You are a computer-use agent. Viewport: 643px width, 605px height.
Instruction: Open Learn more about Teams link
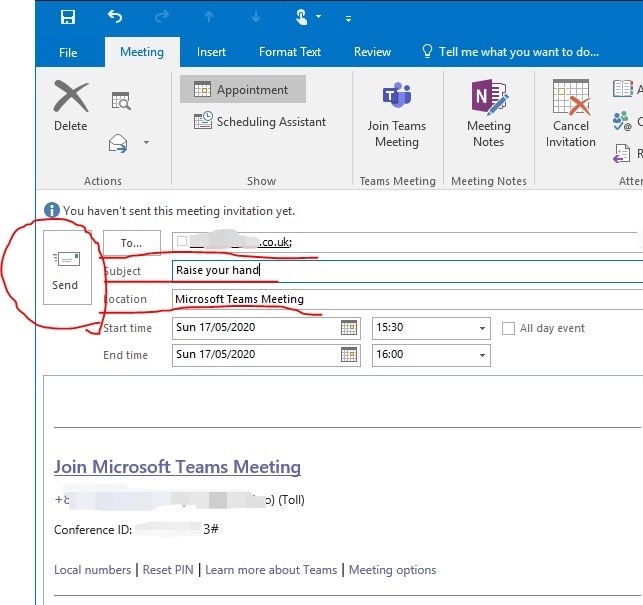coord(271,570)
